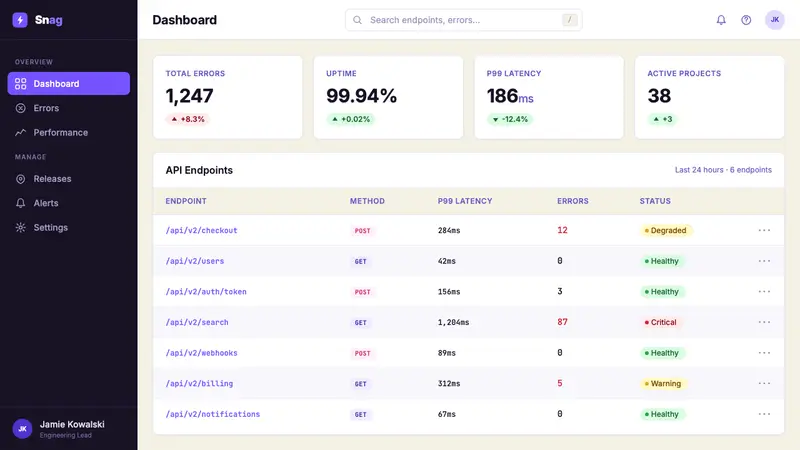Click the Settings gear icon in sidebar
The width and height of the screenshot is (800, 450).
[20, 228]
